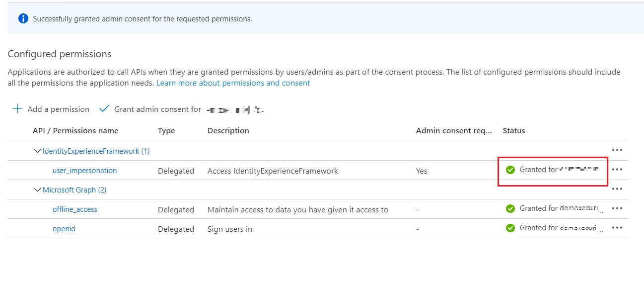
Task: Click the checkmark icon beside Grant admin consent
Action: 104,109
